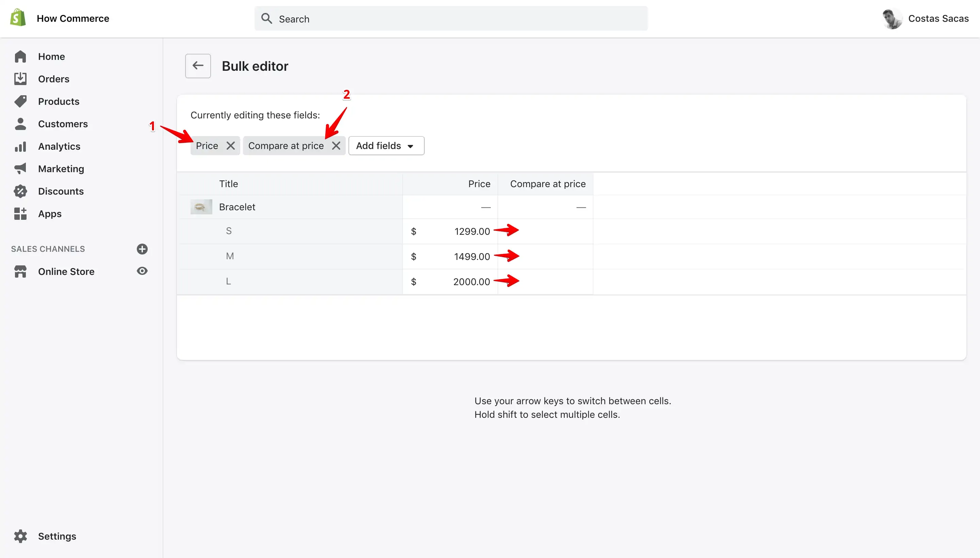
Task: Edit the L variant price 2000.00
Action: pyautogui.click(x=450, y=282)
